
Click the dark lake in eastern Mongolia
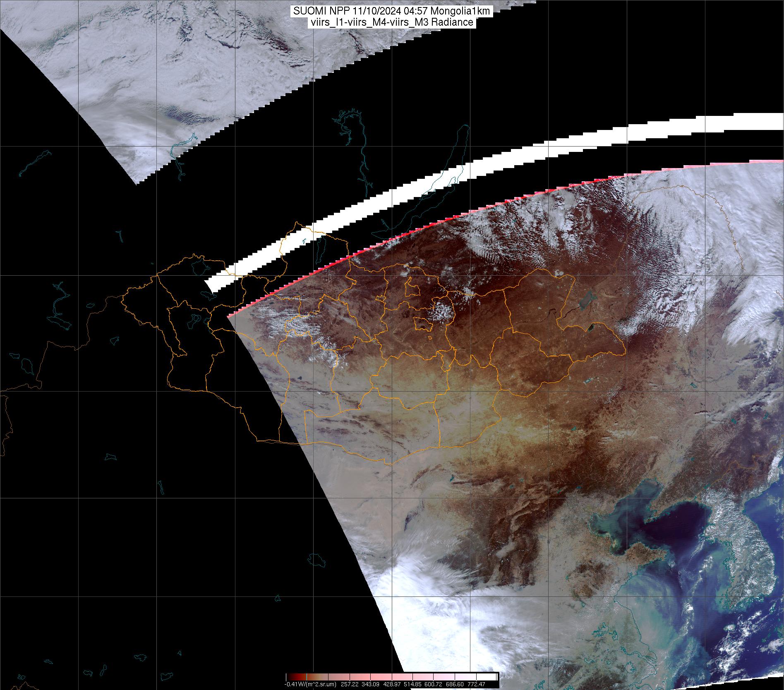point(587,303)
